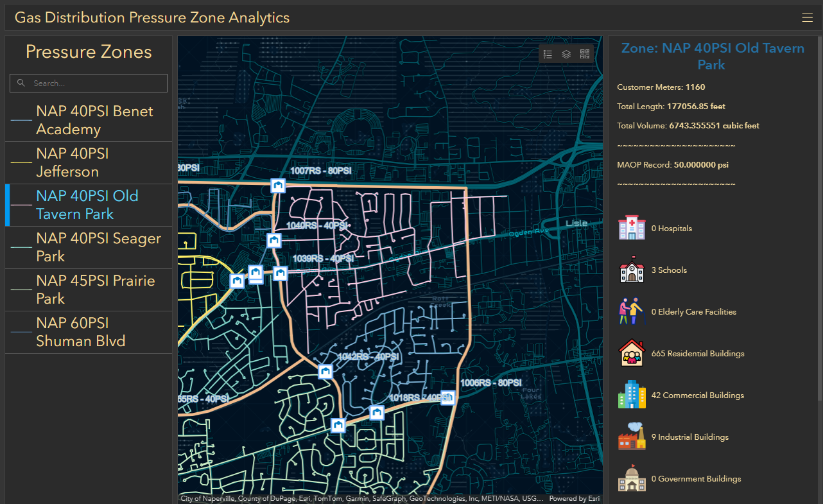Click the Elderly Care Facilities icon
823x504 pixels.
click(x=632, y=311)
